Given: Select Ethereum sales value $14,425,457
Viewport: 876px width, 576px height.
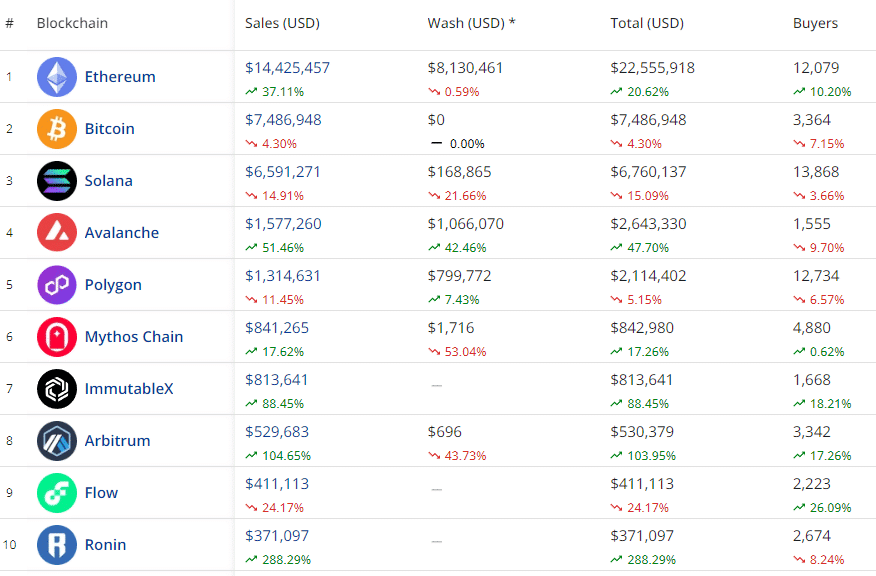Looking at the screenshot, I should (x=287, y=68).
